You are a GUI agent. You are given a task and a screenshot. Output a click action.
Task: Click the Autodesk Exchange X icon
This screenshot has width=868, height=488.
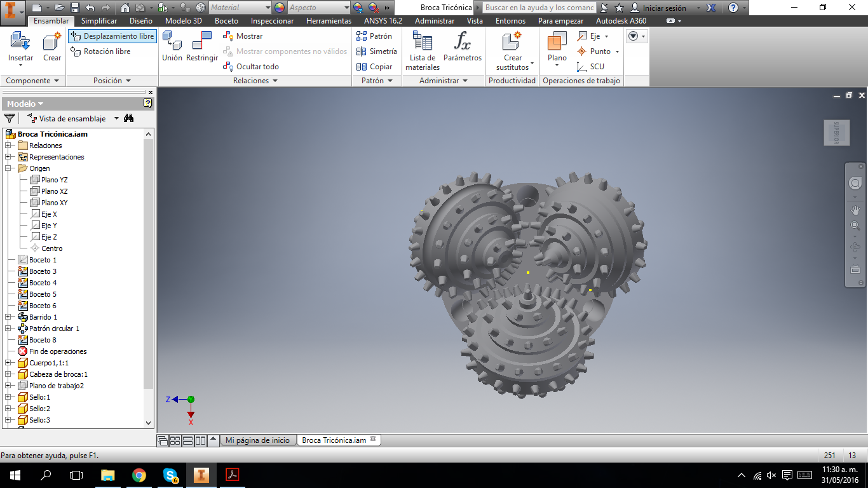[711, 8]
